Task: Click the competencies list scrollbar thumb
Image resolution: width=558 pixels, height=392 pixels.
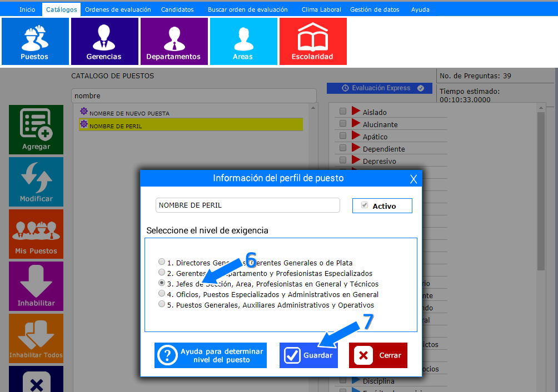Action: [x=541, y=191]
